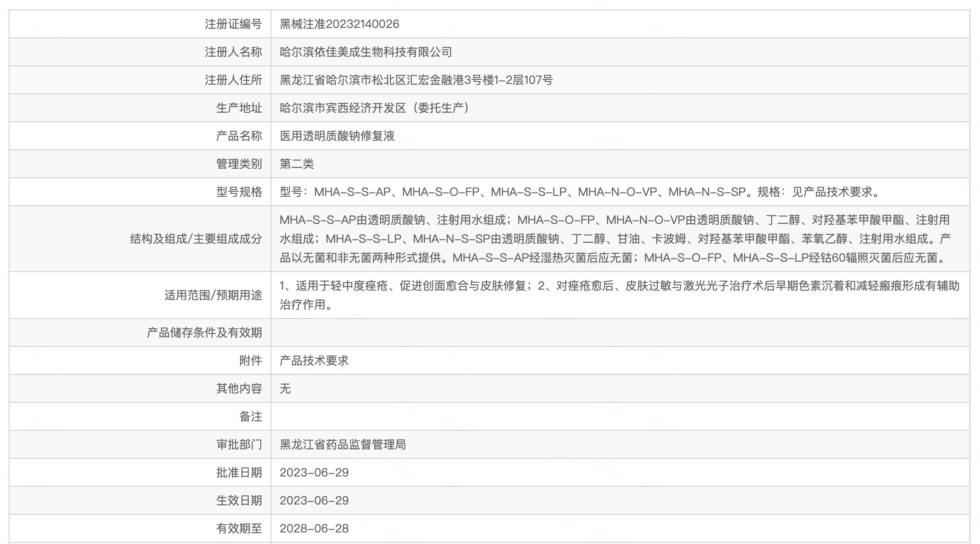Click the intended use text starting 1、适用于轻中度痤疮

pyautogui.click(x=619, y=295)
